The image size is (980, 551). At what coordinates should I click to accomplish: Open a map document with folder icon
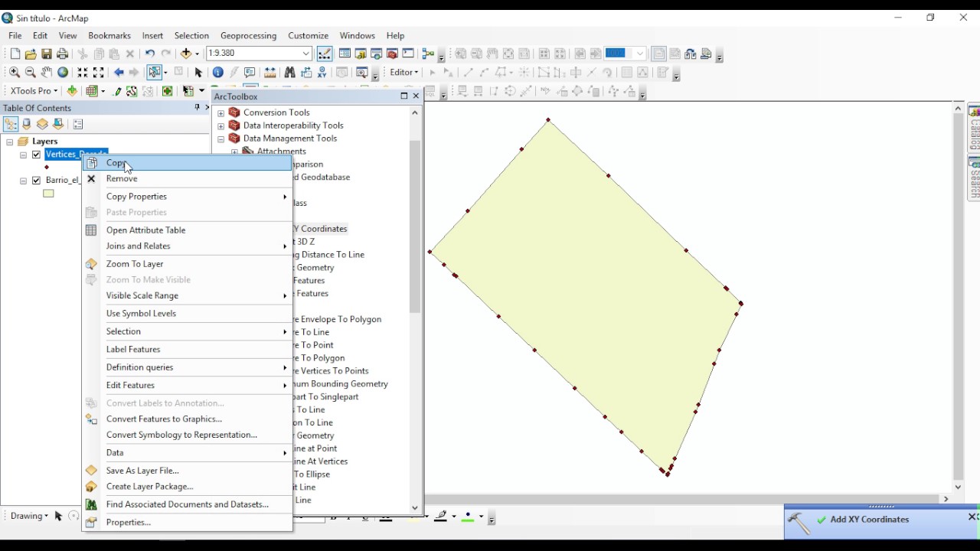pyautogui.click(x=31, y=54)
